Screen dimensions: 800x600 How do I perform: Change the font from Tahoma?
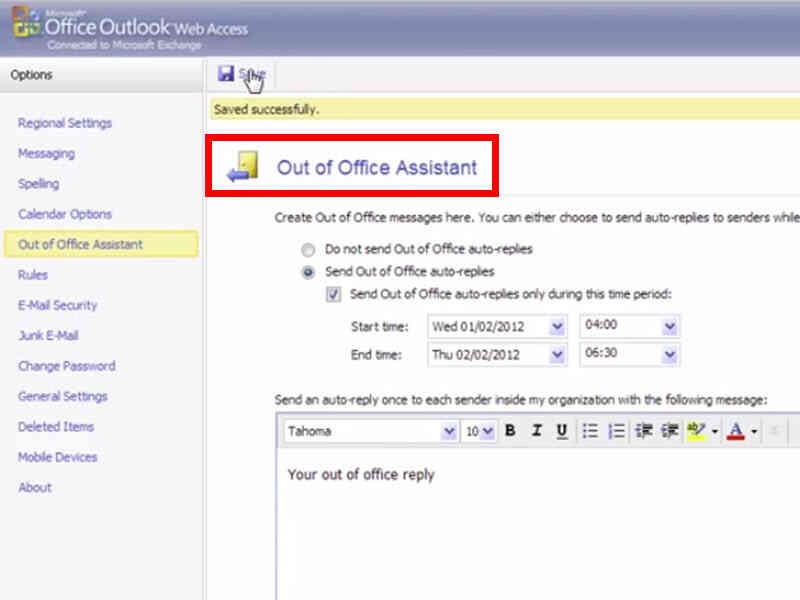(x=448, y=430)
